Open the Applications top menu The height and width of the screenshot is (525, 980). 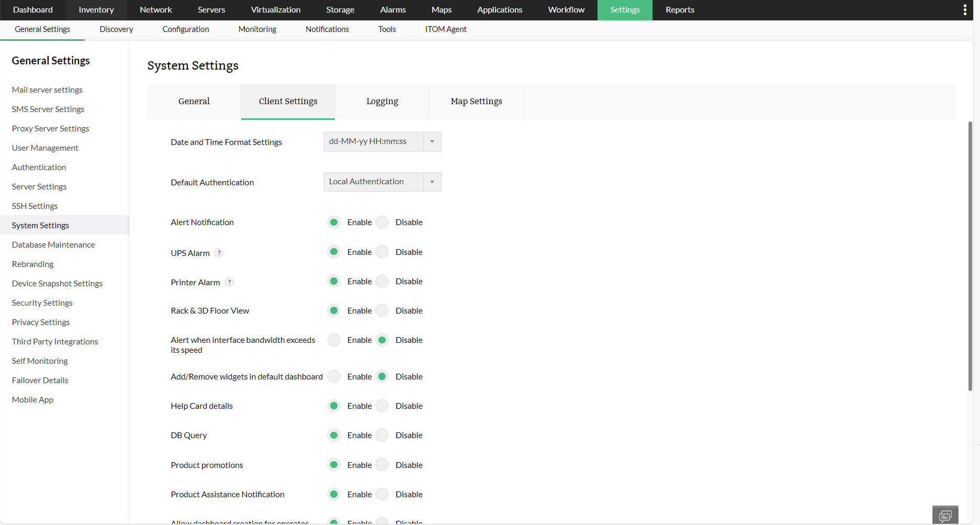(500, 10)
